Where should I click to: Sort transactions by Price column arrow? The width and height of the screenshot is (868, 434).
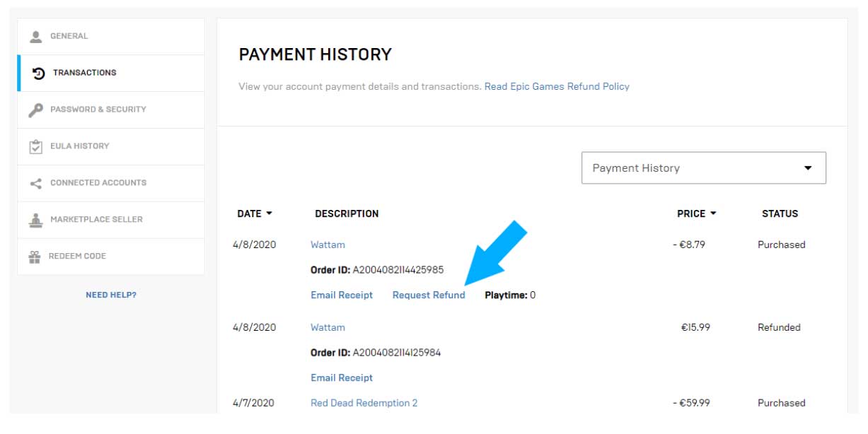(x=713, y=213)
